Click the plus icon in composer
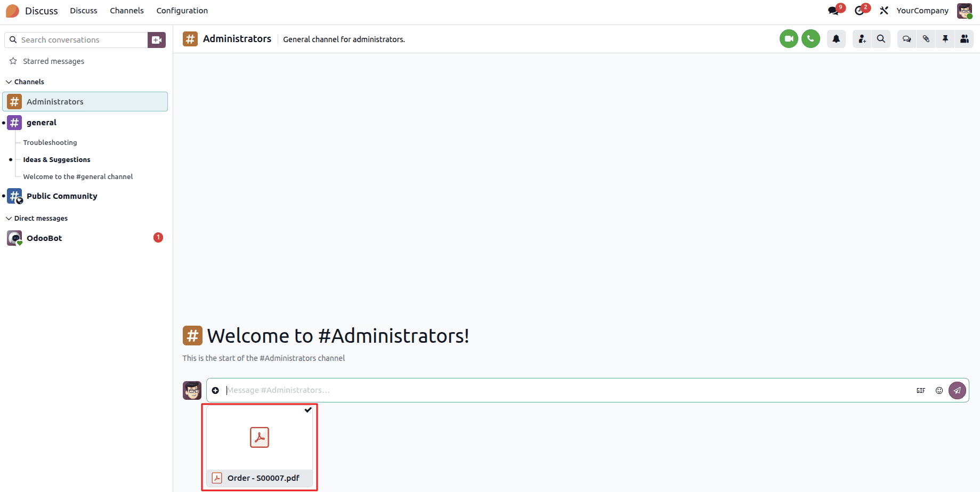The height and width of the screenshot is (492, 980). click(215, 391)
